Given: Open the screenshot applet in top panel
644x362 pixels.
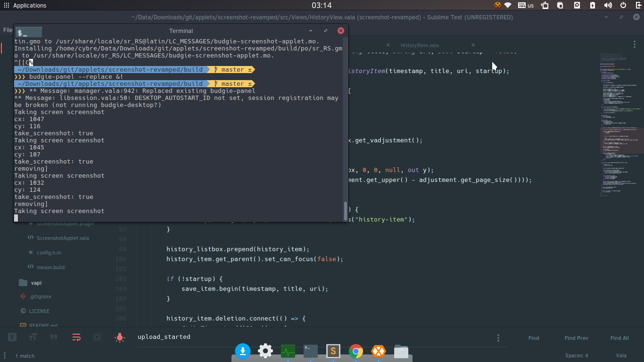Looking at the screenshot, I should pos(577,6).
